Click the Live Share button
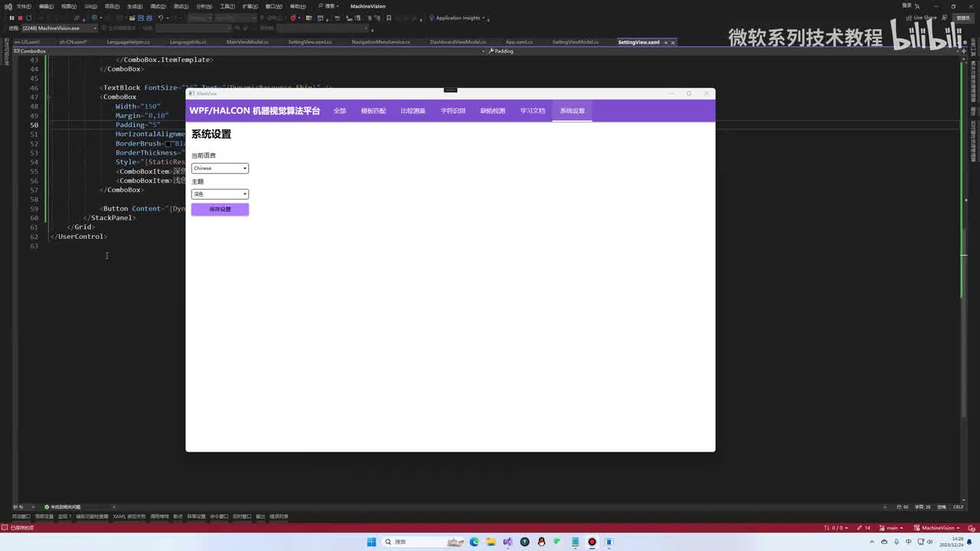 point(922,18)
